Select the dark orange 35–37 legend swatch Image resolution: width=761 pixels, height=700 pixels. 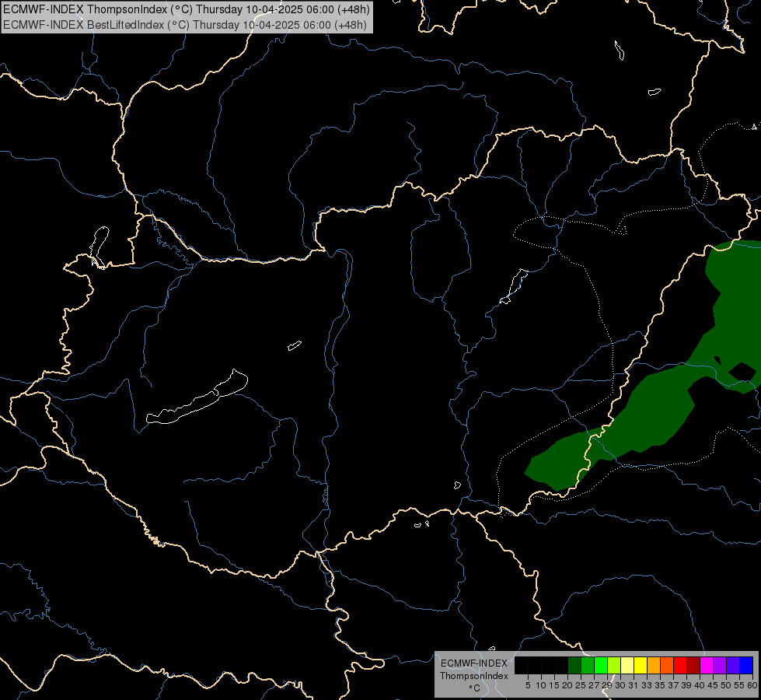coord(667,665)
